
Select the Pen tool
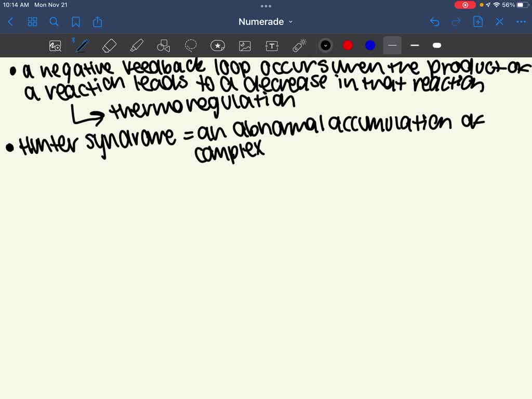(82, 46)
